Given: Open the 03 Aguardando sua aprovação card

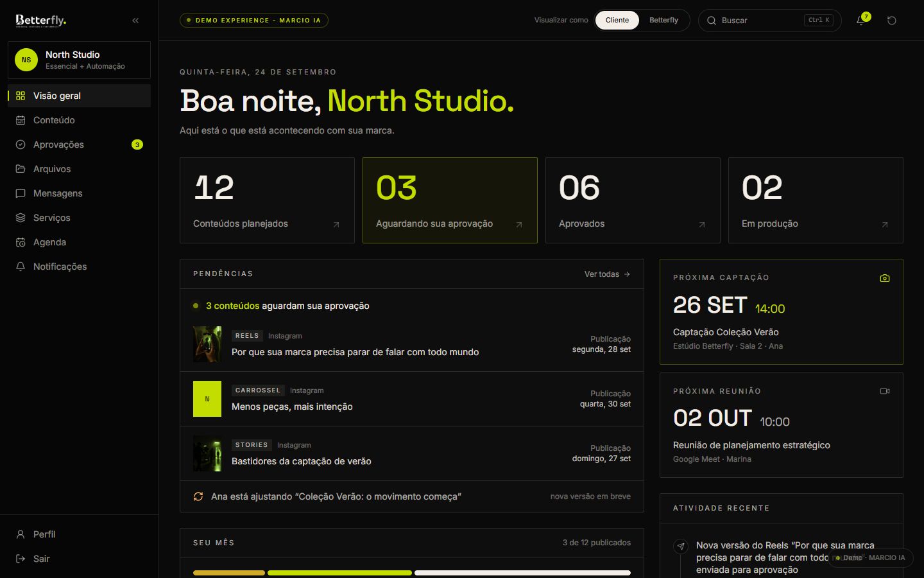Looking at the screenshot, I should (450, 200).
